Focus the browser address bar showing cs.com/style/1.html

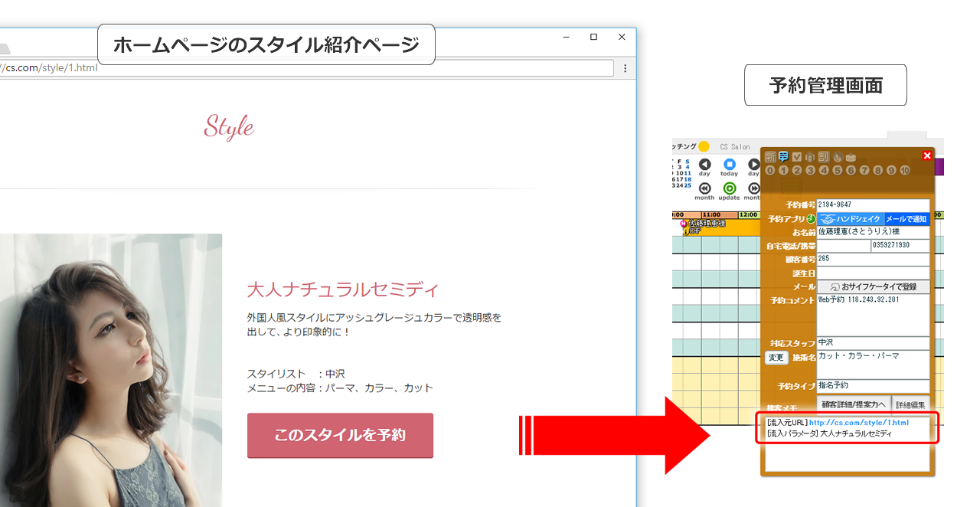tap(306, 68)
